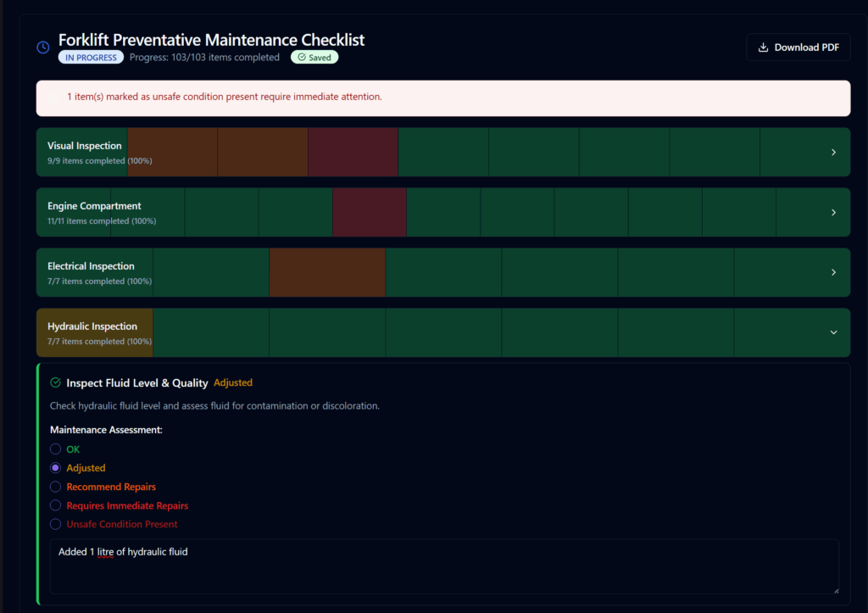Select the OK radio button
This screenshot has height=613, width=868.
[x=56, y=449]
